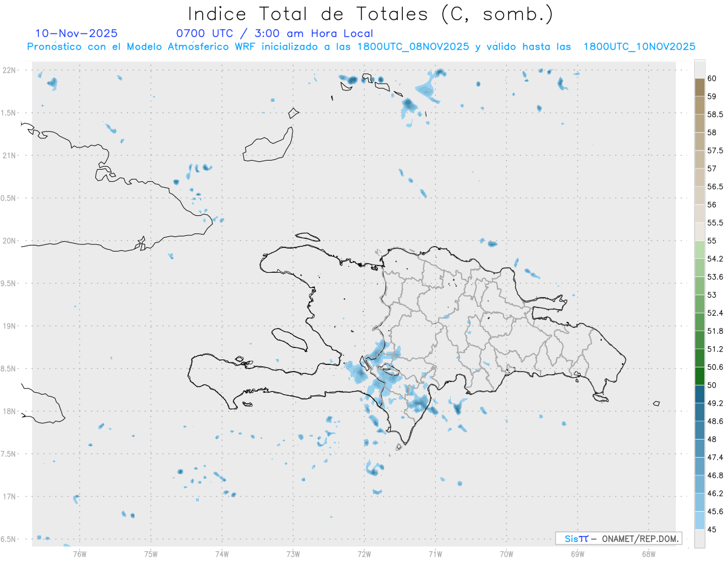The height and width of the screenshot is (562, 728).
Task: Click the '55' value on the colorbar
Action: 712,241
